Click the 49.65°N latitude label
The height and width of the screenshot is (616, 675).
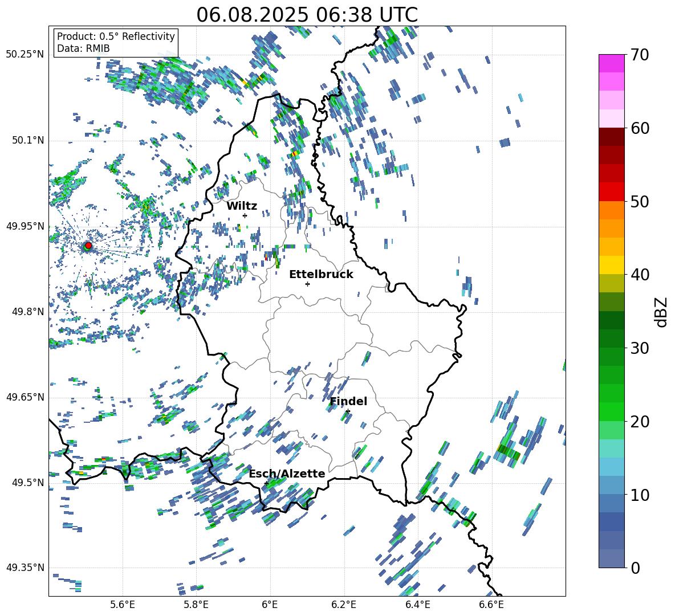pos(25,397)
